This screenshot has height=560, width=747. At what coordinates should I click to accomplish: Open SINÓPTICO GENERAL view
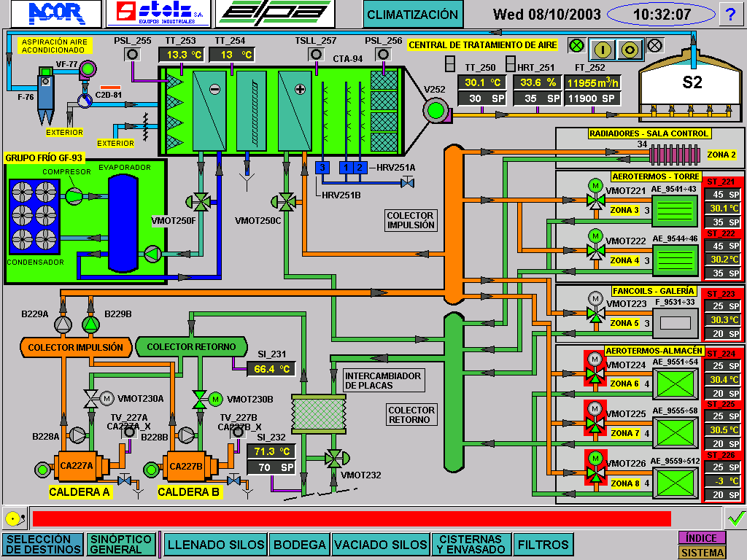coord(120,545)
